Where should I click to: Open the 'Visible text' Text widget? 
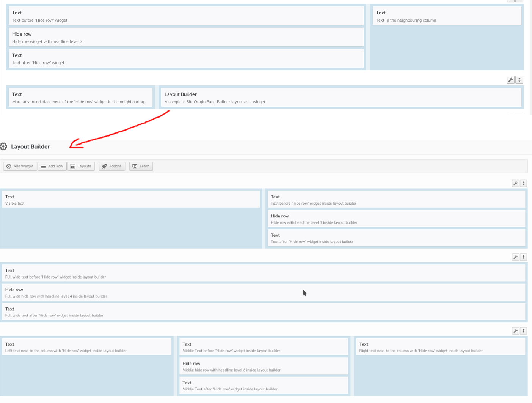pos(131,199)
